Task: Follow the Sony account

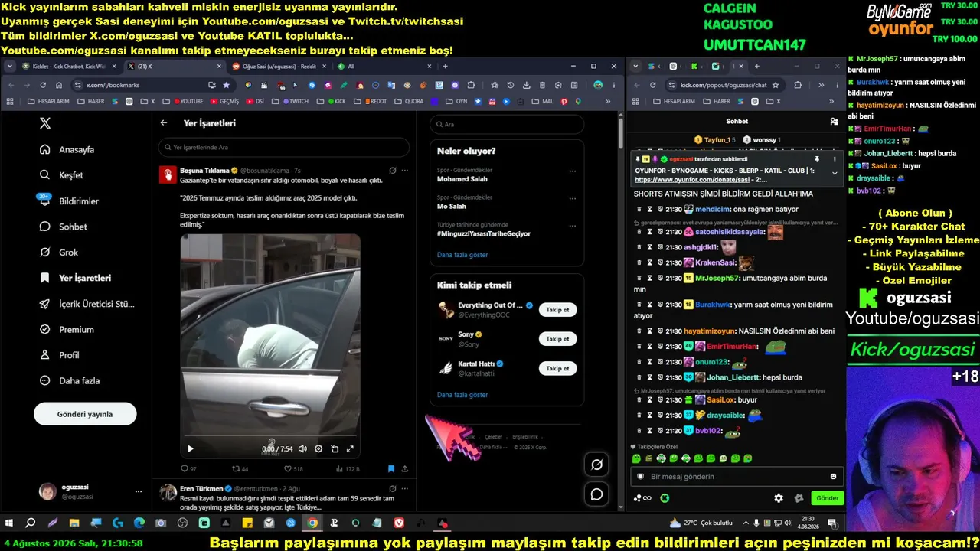Action: click(x=557, y=339)
